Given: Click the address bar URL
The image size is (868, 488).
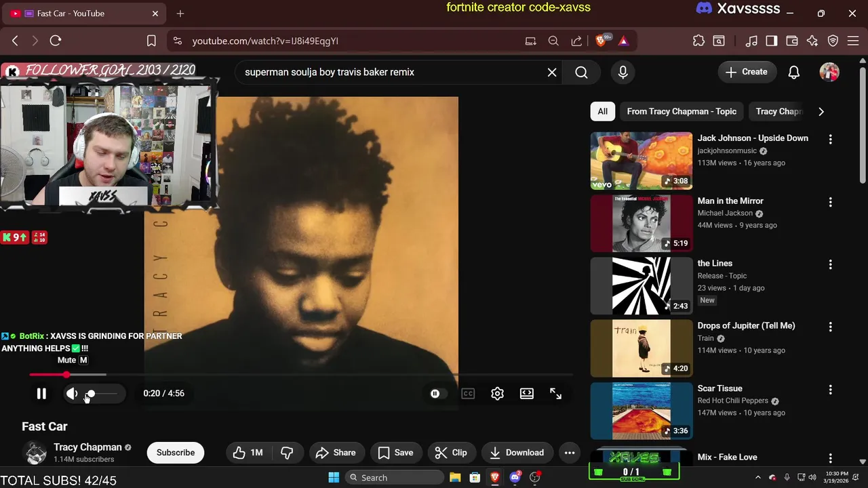Looking at the screenshot, I should pyautogui.click(x=265, y=41).
